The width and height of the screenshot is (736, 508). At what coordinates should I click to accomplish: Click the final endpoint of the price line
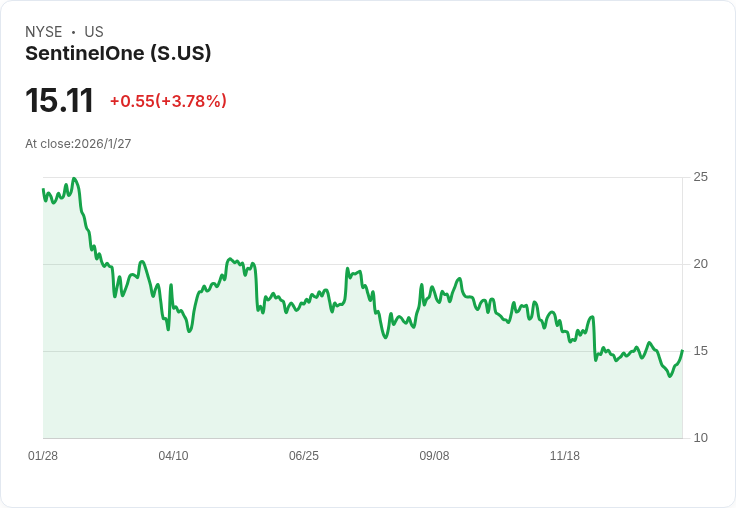(682, 351)
